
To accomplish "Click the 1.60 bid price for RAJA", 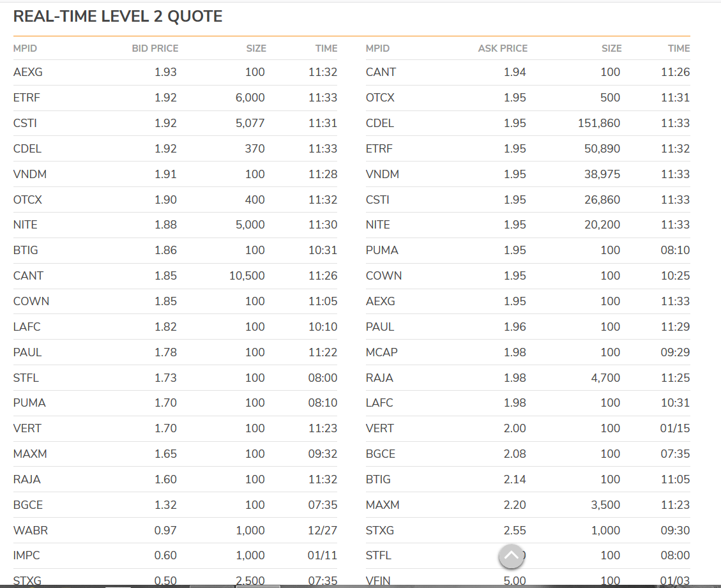I will (165, 479).
